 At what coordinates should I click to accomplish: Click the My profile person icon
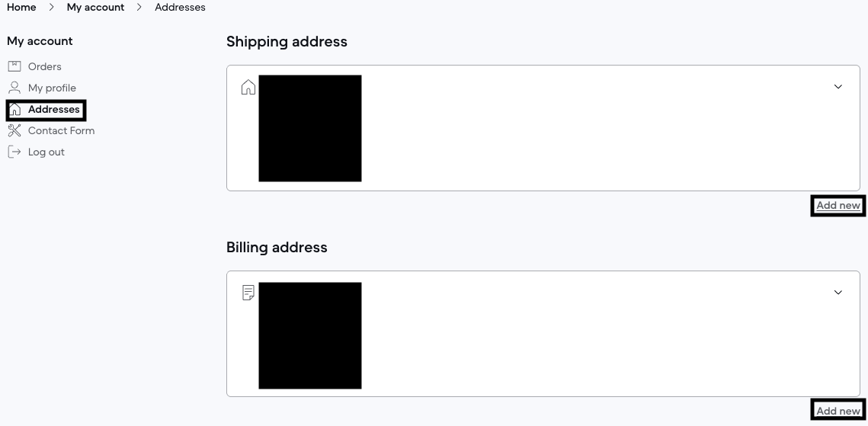[x=14, y=88]
